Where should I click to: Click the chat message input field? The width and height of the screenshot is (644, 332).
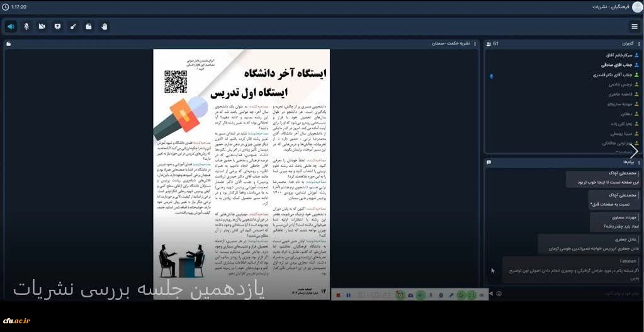point(567,294)
